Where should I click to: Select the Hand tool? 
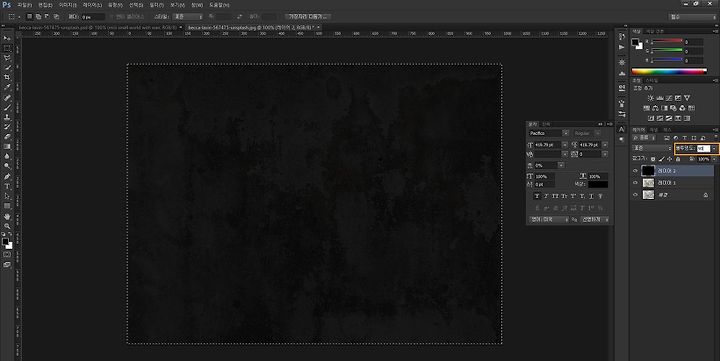click(x=7, y=216)
